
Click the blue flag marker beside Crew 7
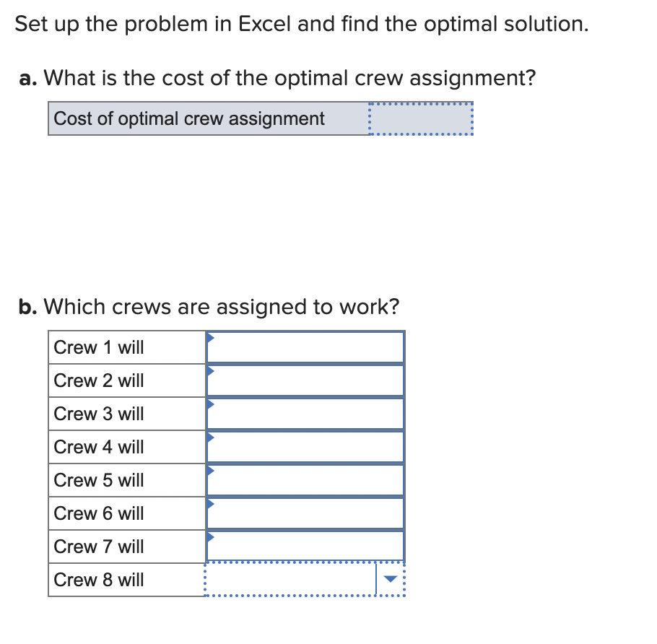pyautogui.click(x=209, y=536)
